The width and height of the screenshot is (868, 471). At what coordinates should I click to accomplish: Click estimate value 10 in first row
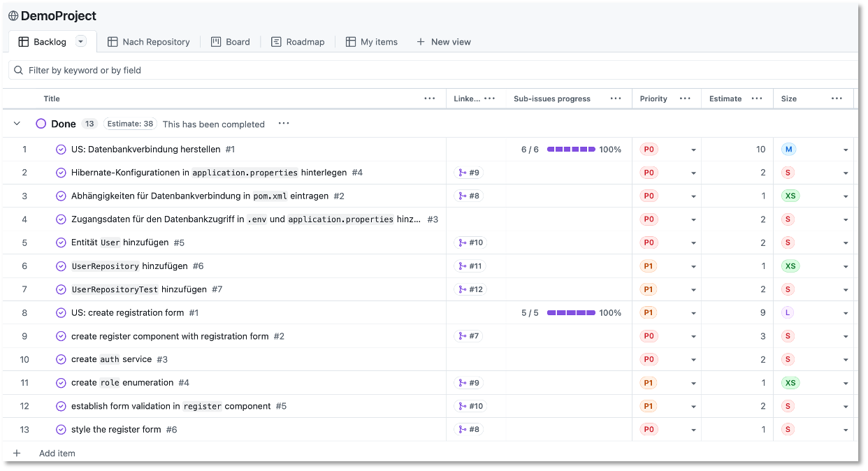pos(760,150)
